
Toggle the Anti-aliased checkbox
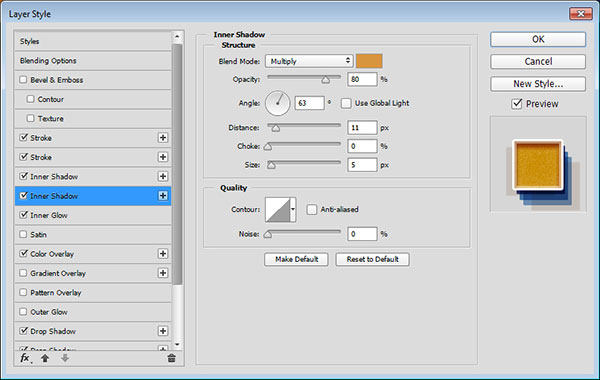pyautogui.click(x=312, y=209)
